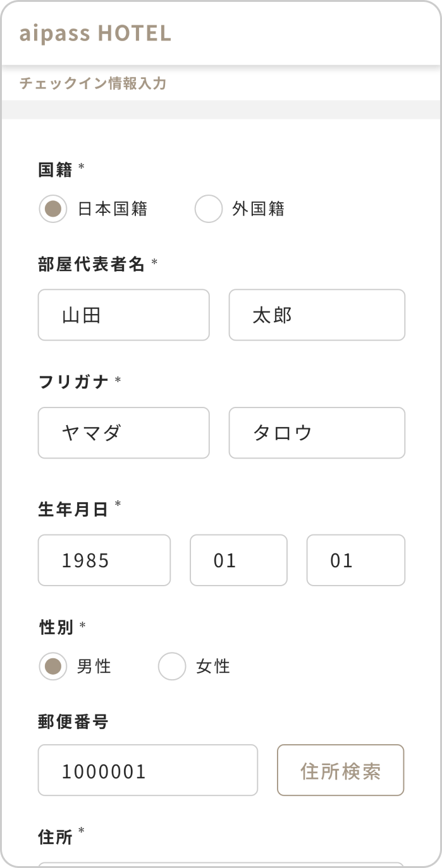Click the チェックイン情報入力 page heading
This screenshot has width=442, height=868.
point(93,83)
